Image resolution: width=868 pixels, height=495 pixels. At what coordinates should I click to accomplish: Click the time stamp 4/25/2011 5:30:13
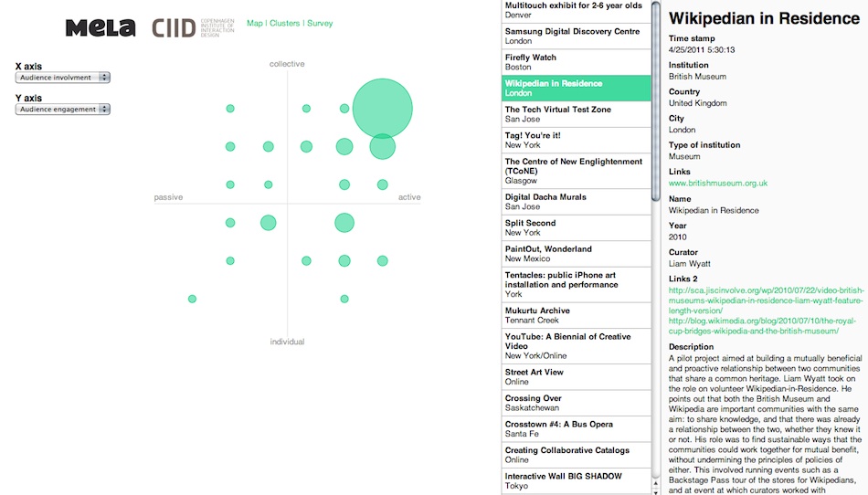click(702, 50)
